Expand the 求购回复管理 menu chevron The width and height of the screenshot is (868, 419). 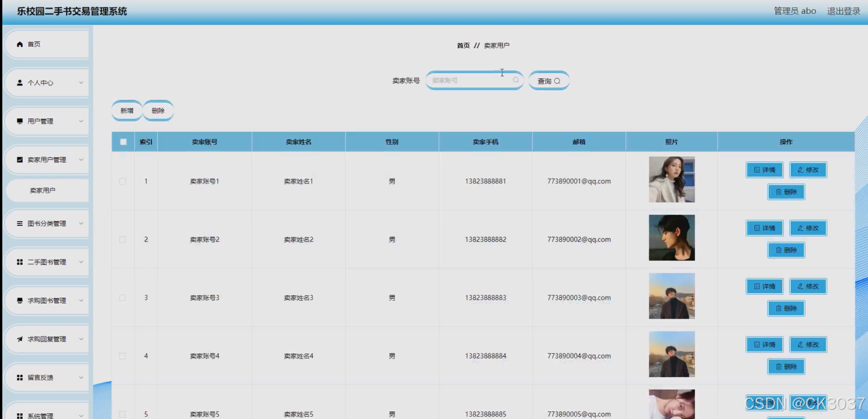point(81,339)
